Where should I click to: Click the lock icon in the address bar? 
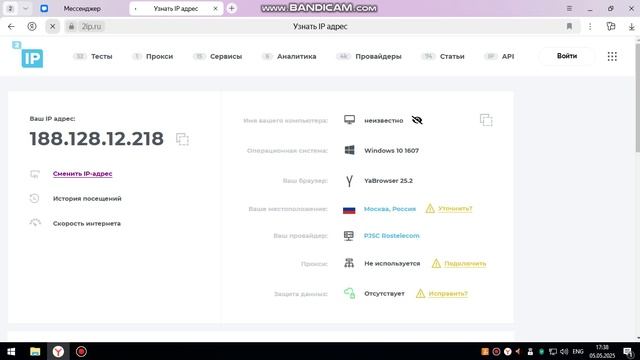(x=71, y=27)
